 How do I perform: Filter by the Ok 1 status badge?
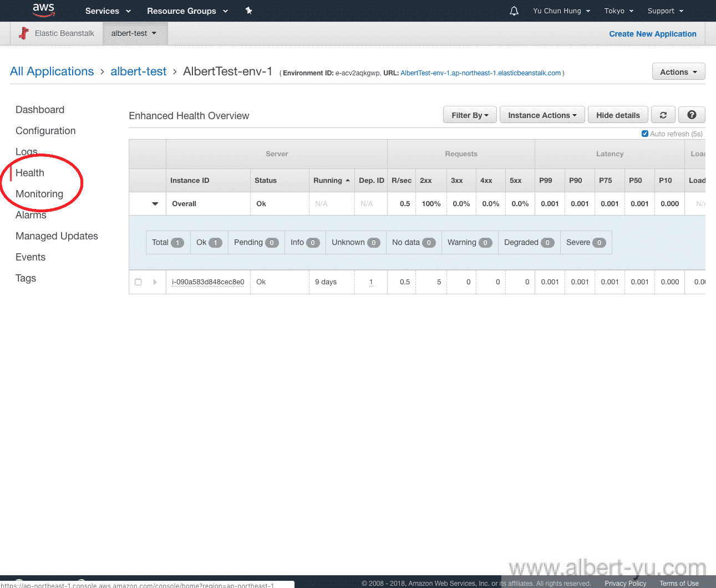point(210,243)
